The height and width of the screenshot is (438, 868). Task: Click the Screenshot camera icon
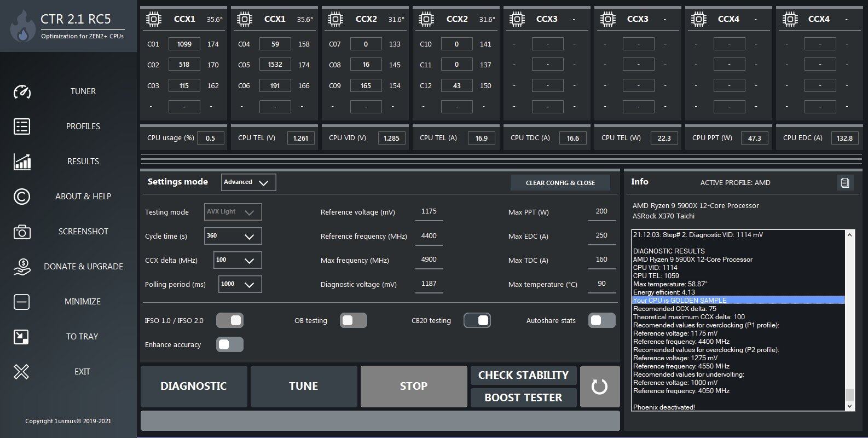pos(22,232)
